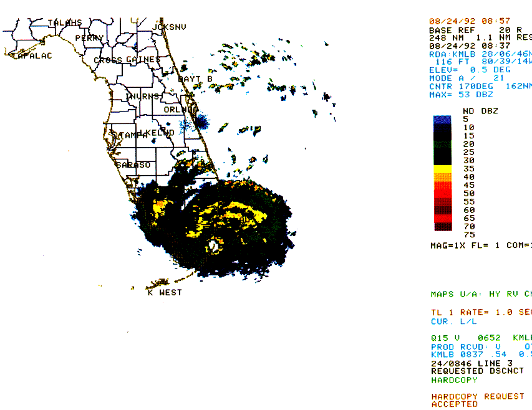Click the 75 legend value

[469, 235]
